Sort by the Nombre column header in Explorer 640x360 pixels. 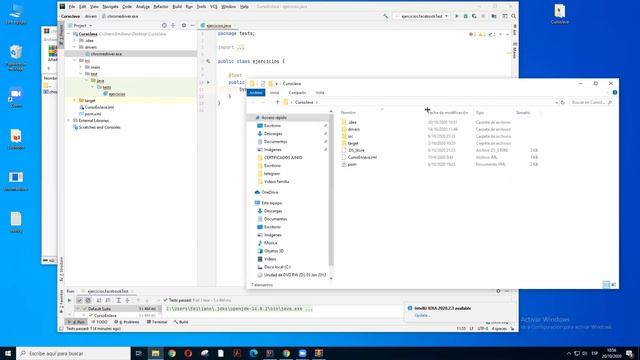click(348, 112)
